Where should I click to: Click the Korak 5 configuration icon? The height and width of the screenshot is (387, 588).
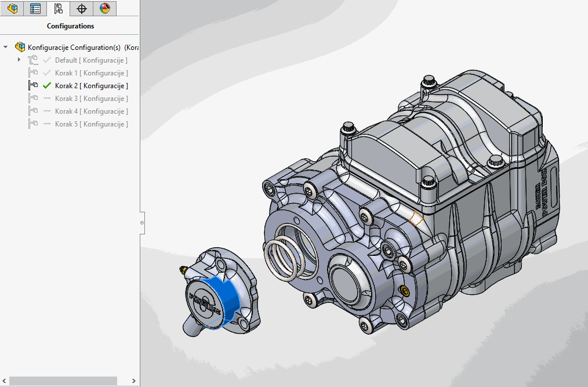tap(33, 124)
